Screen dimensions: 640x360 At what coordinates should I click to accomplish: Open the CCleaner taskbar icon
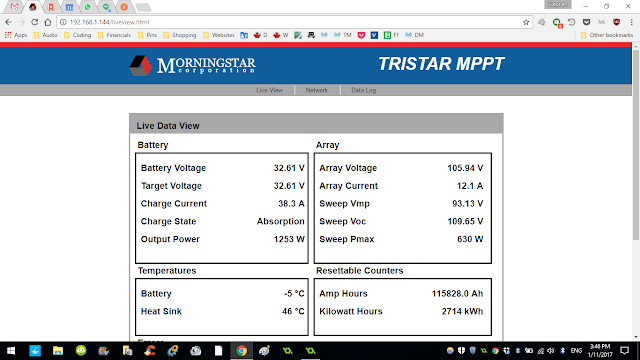[x=150, y=351]
